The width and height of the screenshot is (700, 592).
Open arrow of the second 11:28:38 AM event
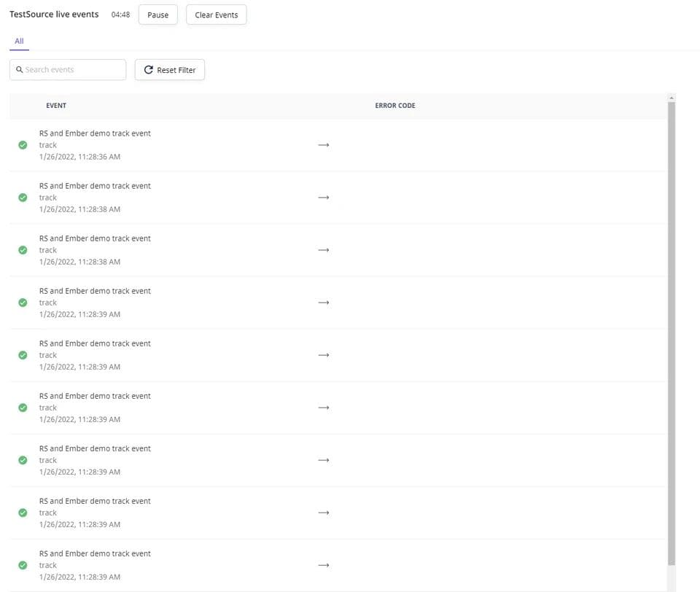coord(324,250)
